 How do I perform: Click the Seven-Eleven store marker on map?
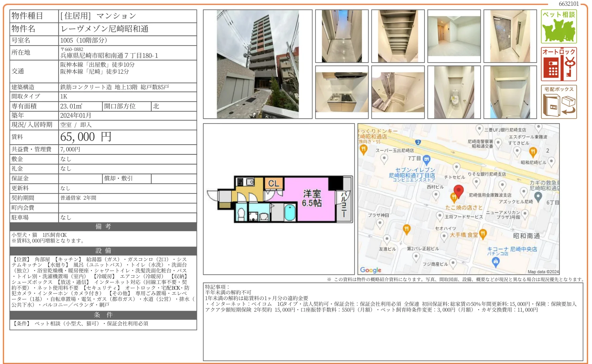point(426,159)
